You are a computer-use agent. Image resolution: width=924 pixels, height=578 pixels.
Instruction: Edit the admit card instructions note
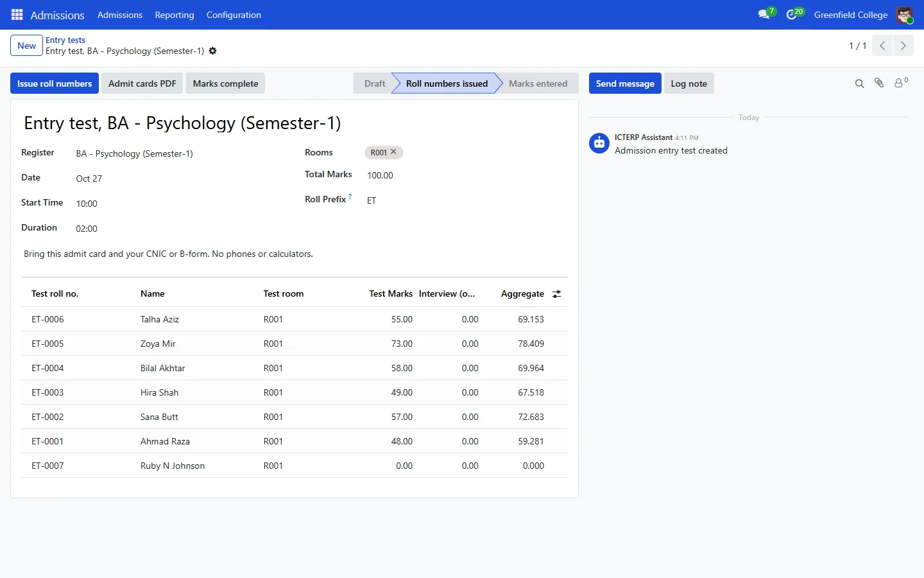point(295,254)
